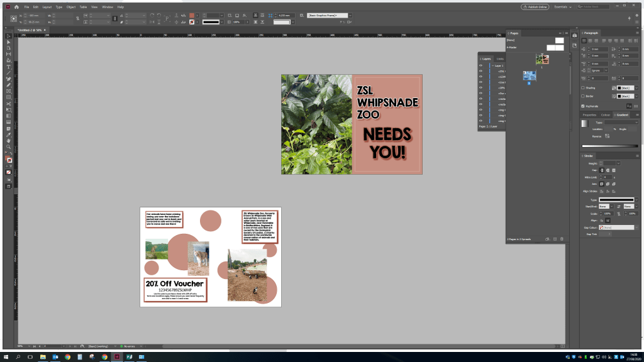Switch to the Links tab
This screenshot has height=362, width=644.
(501, 58)
